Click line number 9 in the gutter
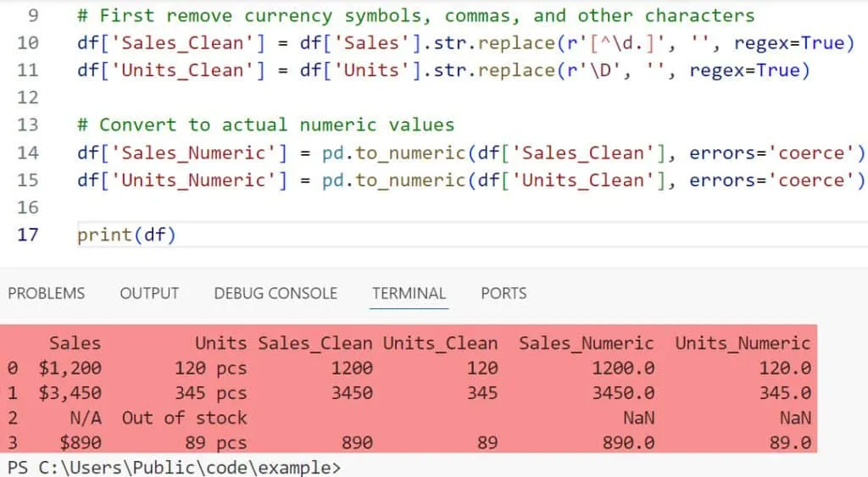Screen dimensions: 868x477 (x=33, y=15)
